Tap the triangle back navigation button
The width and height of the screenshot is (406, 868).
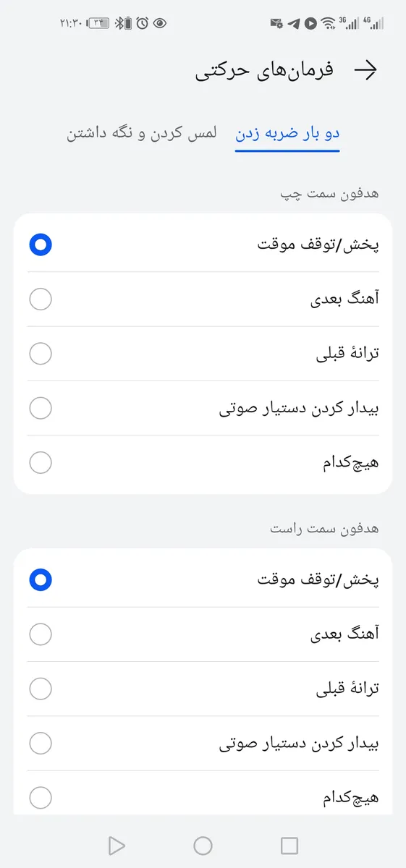[x=117, y=846]
